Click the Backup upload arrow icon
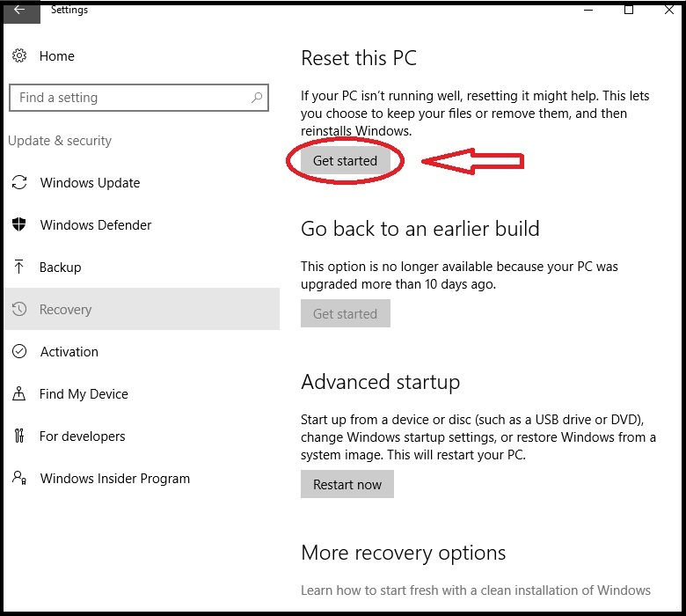This screenshot has width=686, height=616. 19,268
